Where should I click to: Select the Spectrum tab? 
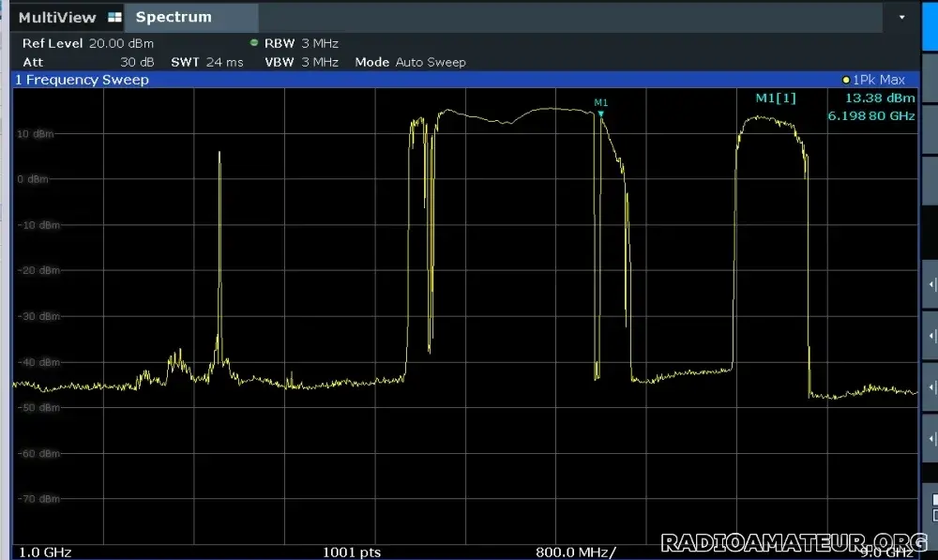click(x=174, y=18)
